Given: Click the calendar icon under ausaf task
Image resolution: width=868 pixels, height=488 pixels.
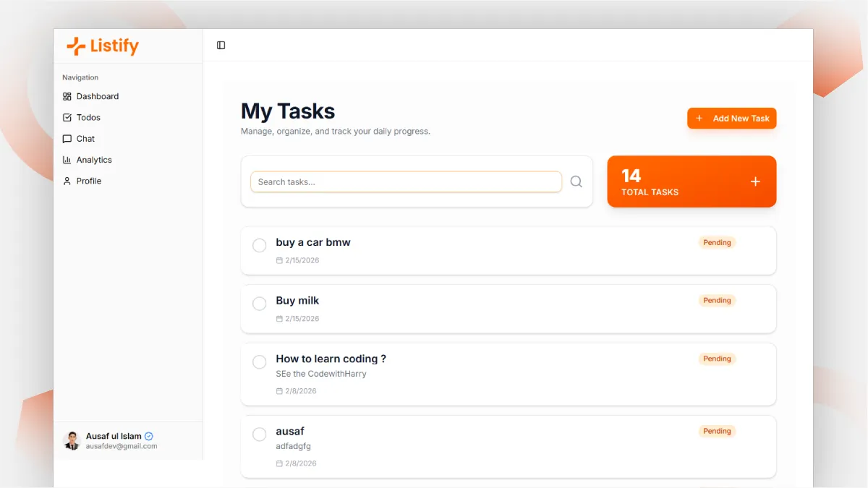Looking at the screenshot, I should tap(279, 463).
